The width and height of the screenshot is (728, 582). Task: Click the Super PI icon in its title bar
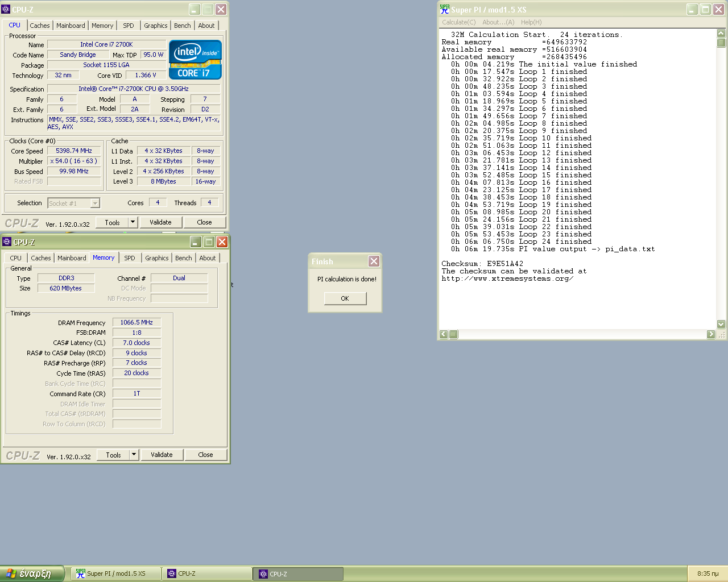444,9
